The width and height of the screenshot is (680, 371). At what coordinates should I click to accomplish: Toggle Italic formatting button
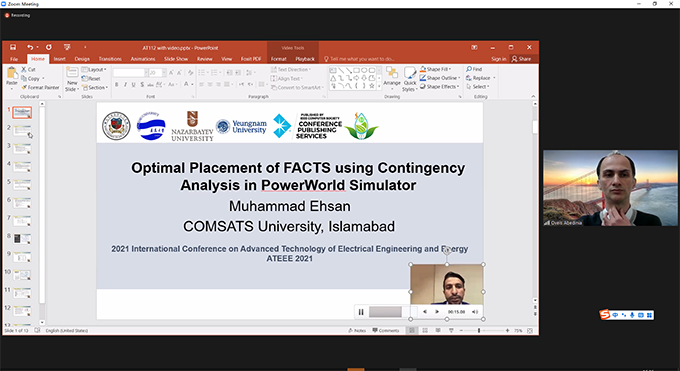coord(125,85)
